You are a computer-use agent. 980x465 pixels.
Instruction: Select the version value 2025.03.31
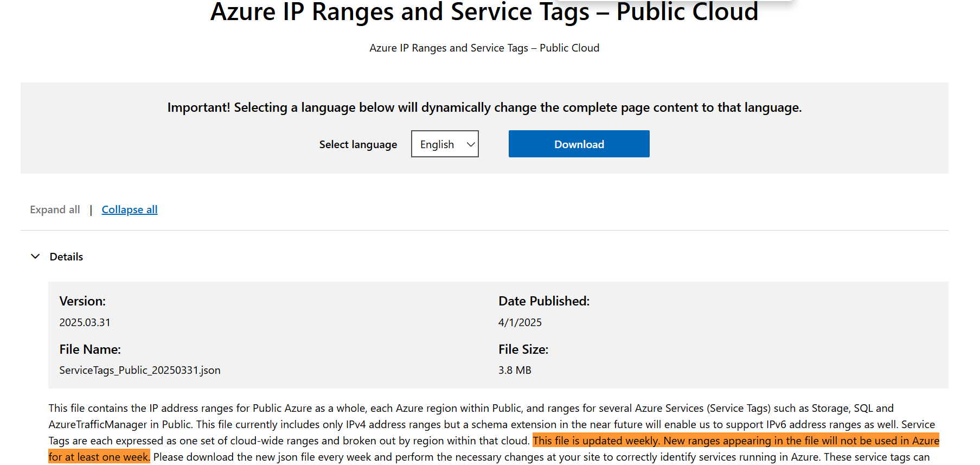(x=85, y=322)
